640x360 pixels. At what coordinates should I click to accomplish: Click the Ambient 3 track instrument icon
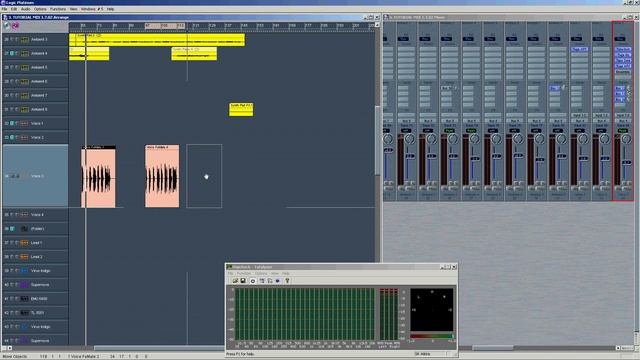pyautogui.click(x=24, y=40)
